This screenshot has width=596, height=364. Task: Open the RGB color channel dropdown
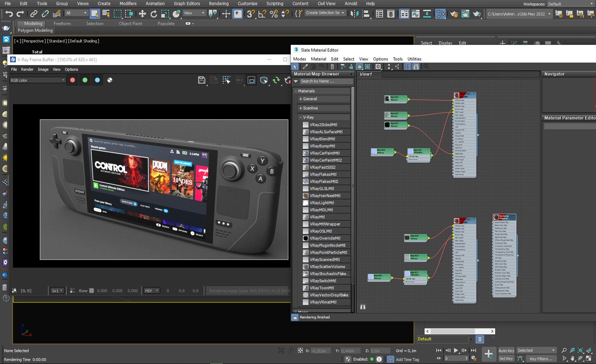coord(37,80)
